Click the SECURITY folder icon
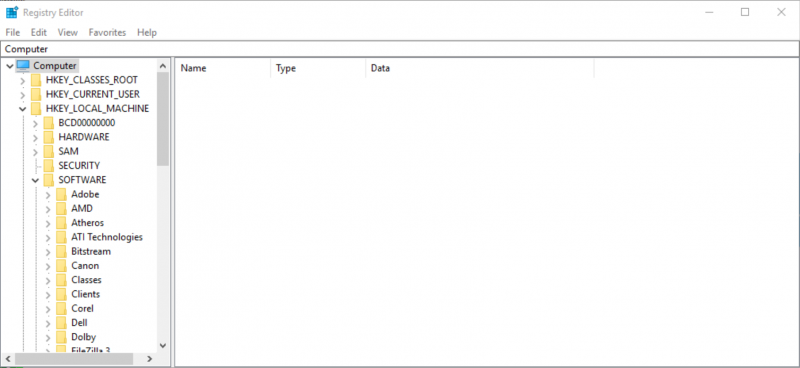 (48, 166)
